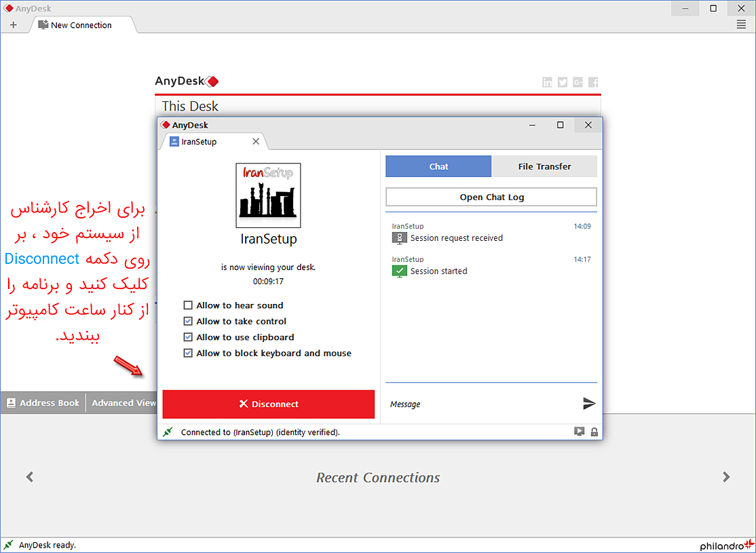
Task: Click the Twitter icon in AnyDesk header
Action: pos(563,82)
